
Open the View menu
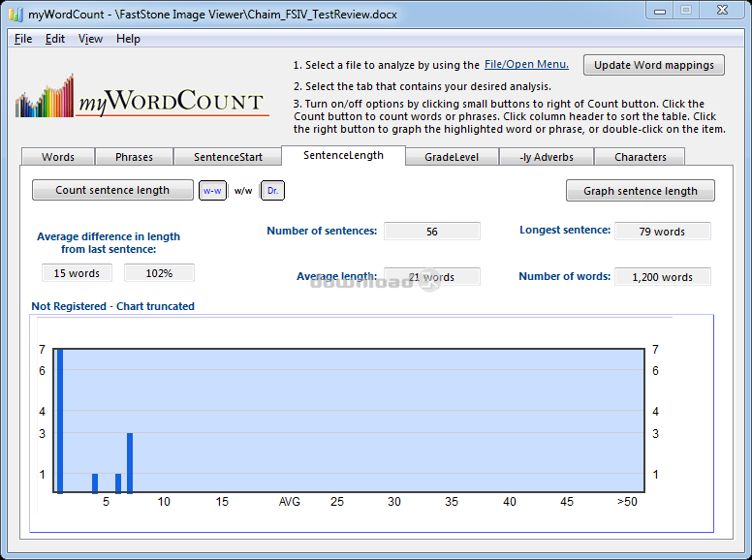pyautogui.click(x=90, y=39)
